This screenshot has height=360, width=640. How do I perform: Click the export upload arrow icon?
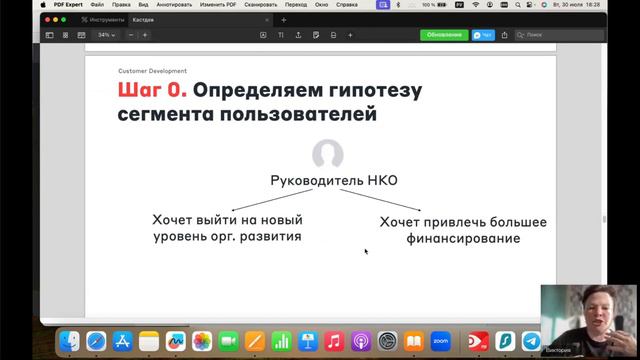click(x=298, y=35)
